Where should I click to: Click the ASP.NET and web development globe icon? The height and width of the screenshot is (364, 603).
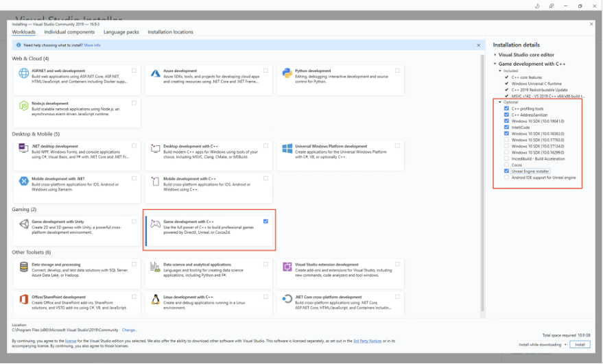point(24,73)
